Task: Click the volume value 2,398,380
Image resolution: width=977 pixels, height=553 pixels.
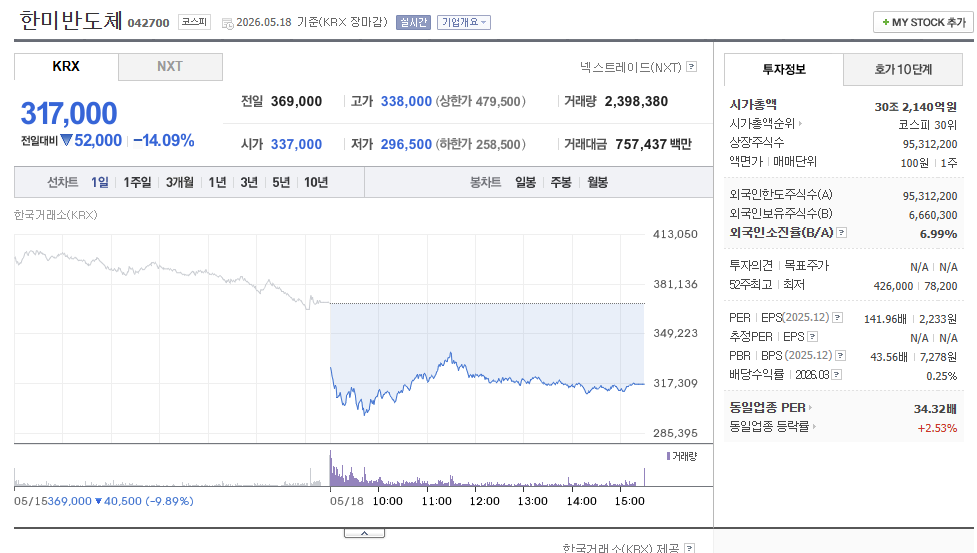Action: [x=636, y=102]
